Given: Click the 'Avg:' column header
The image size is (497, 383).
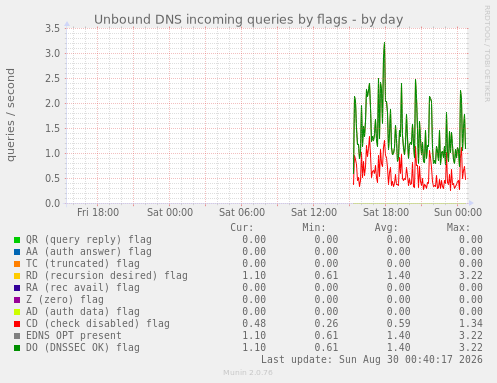Looking at the screenshot, I should coord(386,228).
